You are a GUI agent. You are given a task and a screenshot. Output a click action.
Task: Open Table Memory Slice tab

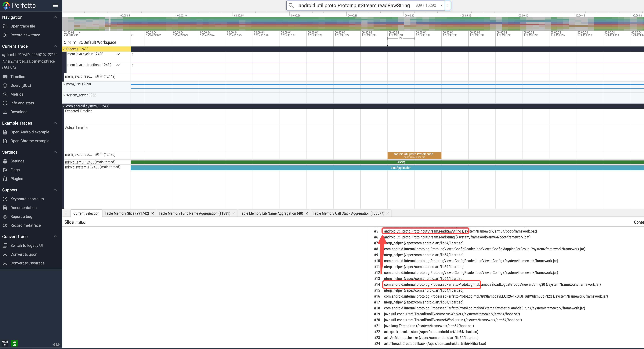pyautogui.click(x=126, y=213)
